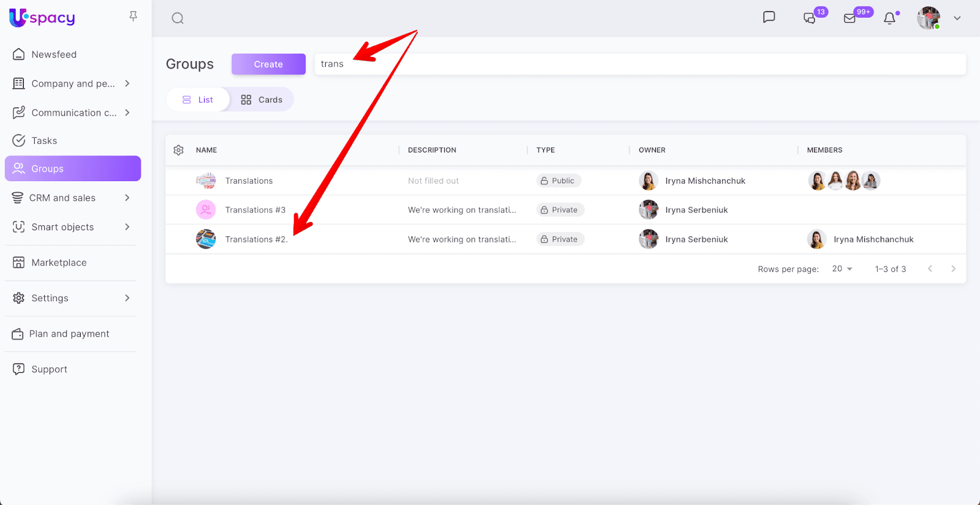Expand CRM and sales submenu
Image resolution: width=980 pixels, height=505 pixels.
pyautogui.click(x=127, y=198)
